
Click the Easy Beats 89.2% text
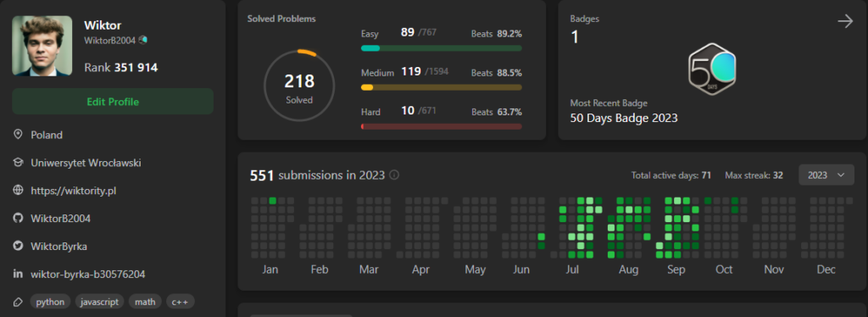click(x=497, y=34)
